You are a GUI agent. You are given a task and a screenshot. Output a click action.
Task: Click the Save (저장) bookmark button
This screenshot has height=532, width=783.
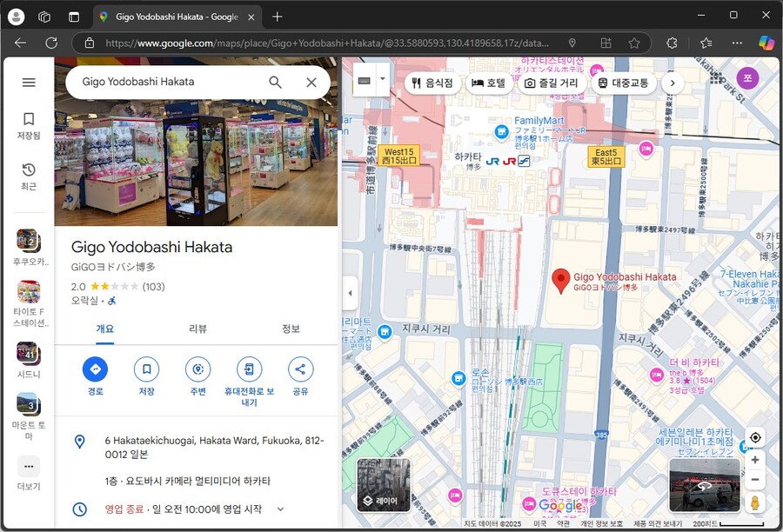pos(147,369)
